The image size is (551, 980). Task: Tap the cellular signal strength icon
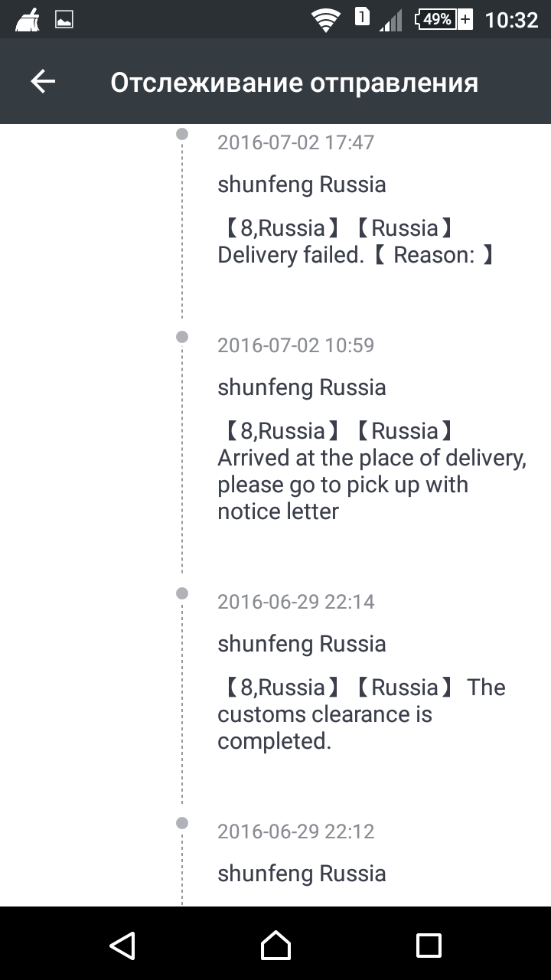point(391,21)
